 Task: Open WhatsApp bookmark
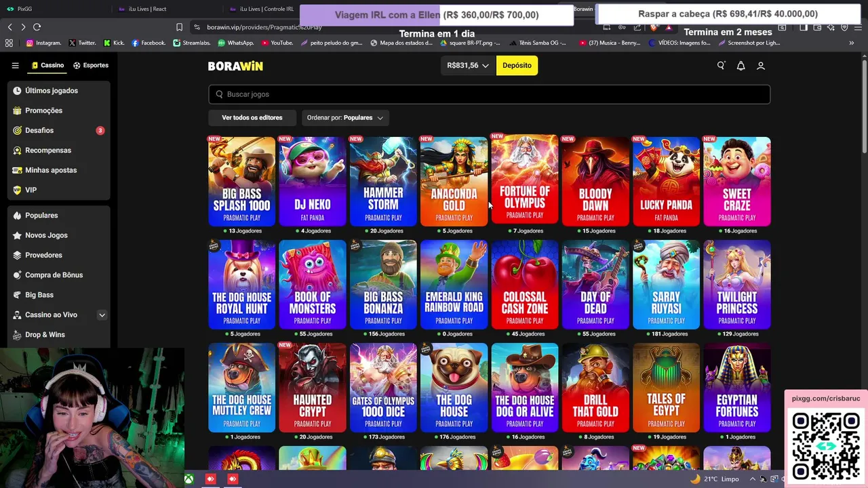pyautogui.click(x=236, y=43)
